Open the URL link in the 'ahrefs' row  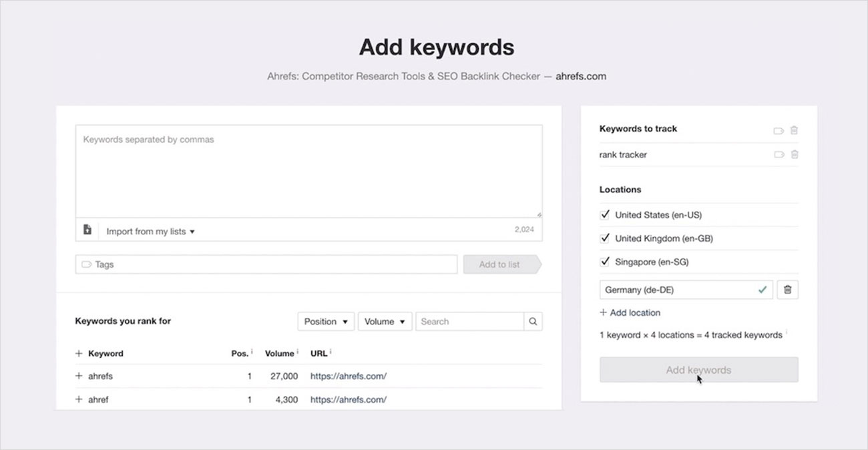click(x=349, y=377)
